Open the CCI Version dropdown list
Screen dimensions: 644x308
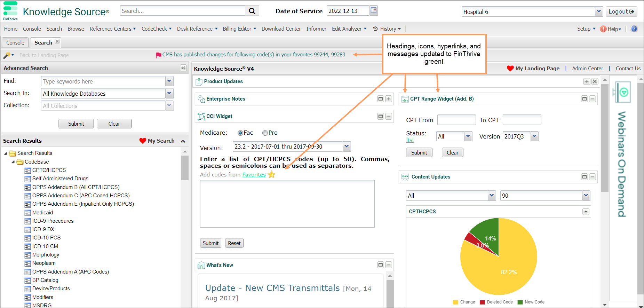347,147
